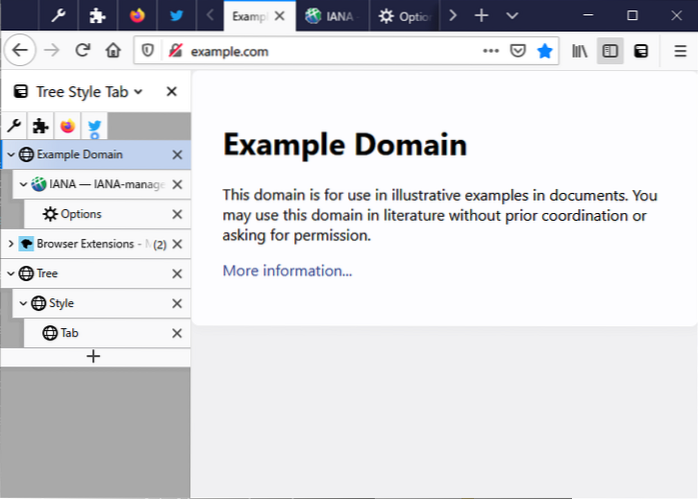The width and height of the screenshot is (698, 499).
Task: Follow the More information link
Action: pos(287,270)
